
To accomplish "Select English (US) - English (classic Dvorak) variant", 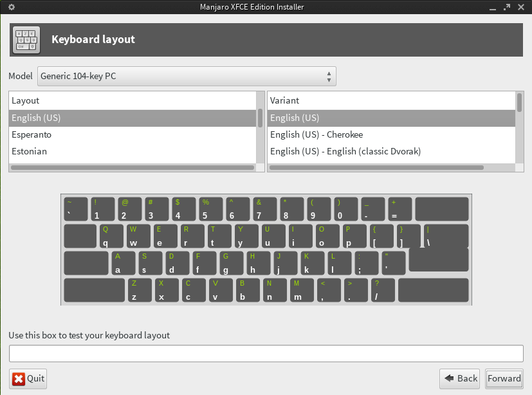I will 391,151.
